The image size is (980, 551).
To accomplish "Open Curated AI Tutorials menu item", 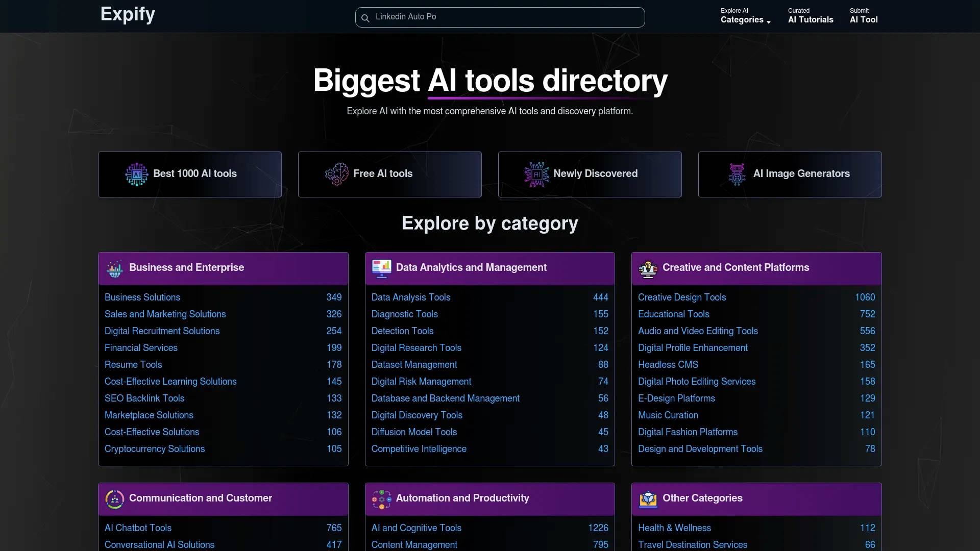I will pyautogui.click(x=811, y=16).
